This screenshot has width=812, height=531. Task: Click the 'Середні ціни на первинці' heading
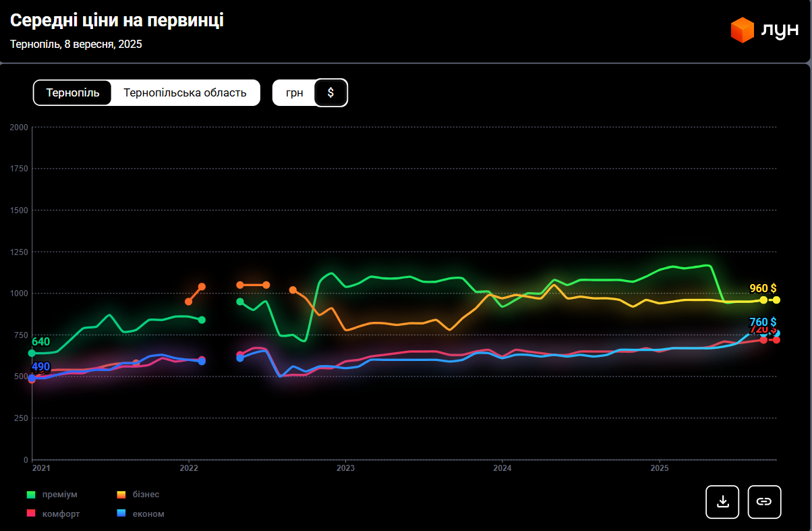tap(117, 21)
